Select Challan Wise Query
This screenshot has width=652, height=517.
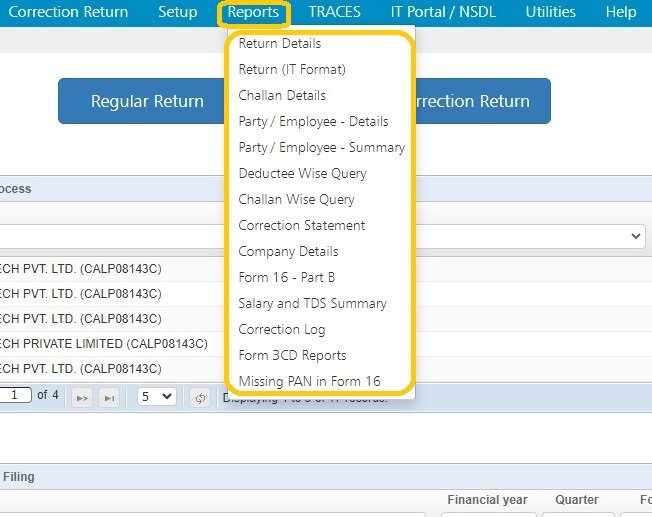[x=296, y=199]
